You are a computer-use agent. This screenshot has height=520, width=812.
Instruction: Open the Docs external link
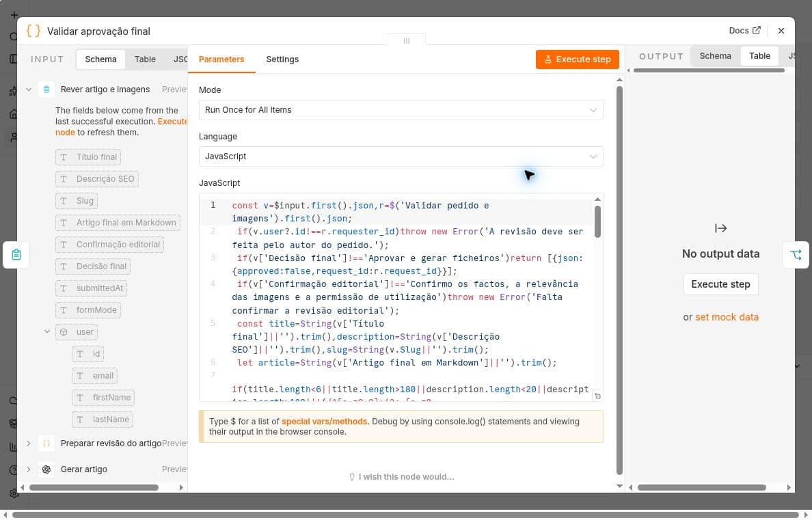point(744,31)
